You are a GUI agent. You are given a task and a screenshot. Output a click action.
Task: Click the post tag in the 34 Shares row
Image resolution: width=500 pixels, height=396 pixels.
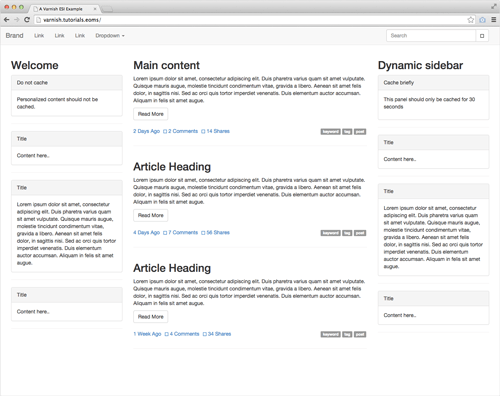360,334
